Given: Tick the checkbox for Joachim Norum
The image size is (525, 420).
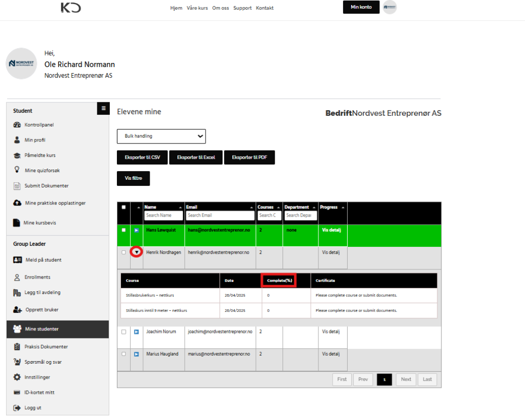Looking at the screenshot, I should (124, 332).
